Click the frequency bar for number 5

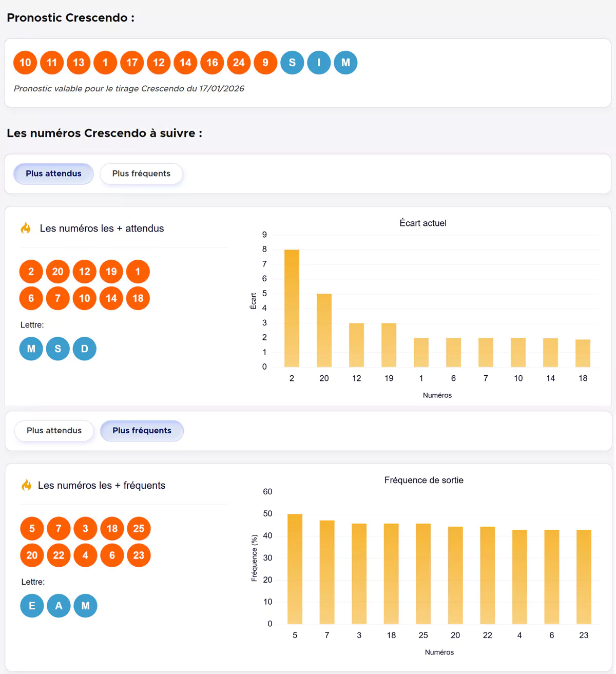(295, 569)
